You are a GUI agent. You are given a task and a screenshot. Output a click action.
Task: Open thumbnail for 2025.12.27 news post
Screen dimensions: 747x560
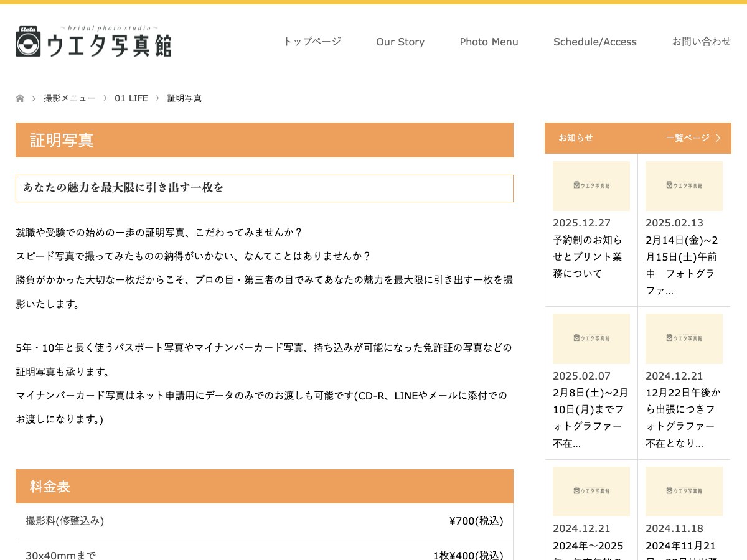(x=591, y=186)
